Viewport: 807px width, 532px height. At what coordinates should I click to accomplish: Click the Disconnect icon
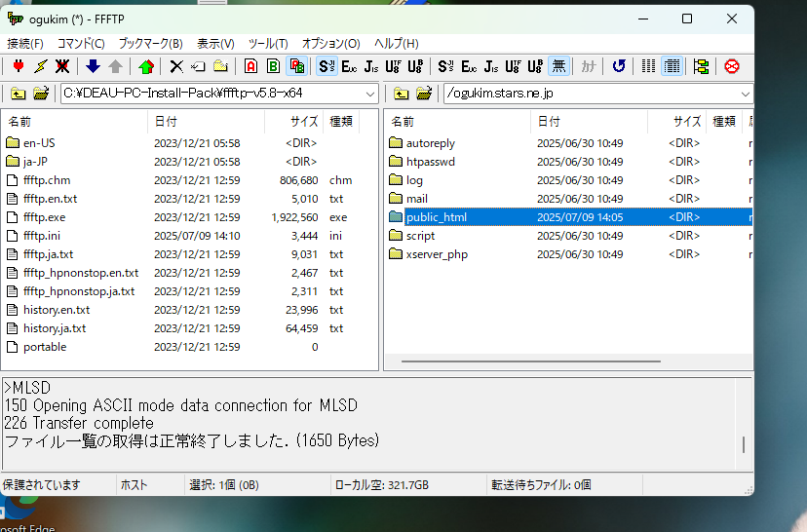tap(62, 66)
